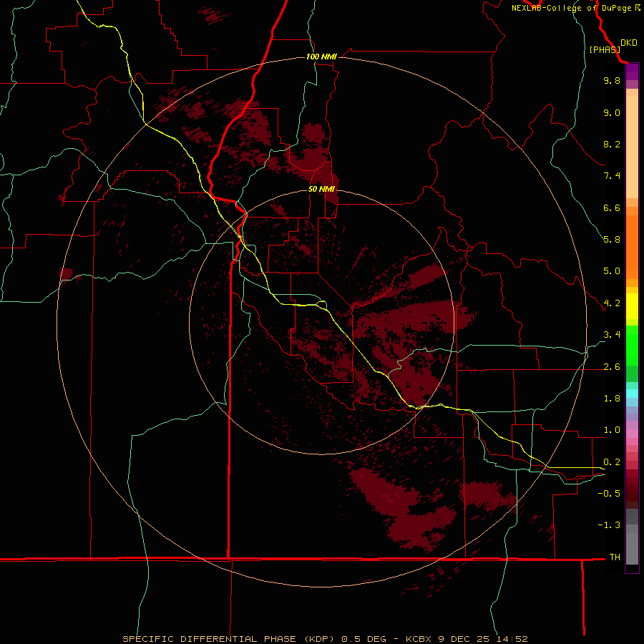This screenshot has height=644, width=644.
Task: Click the orange segment of the color scale
Action: (632, 247)
